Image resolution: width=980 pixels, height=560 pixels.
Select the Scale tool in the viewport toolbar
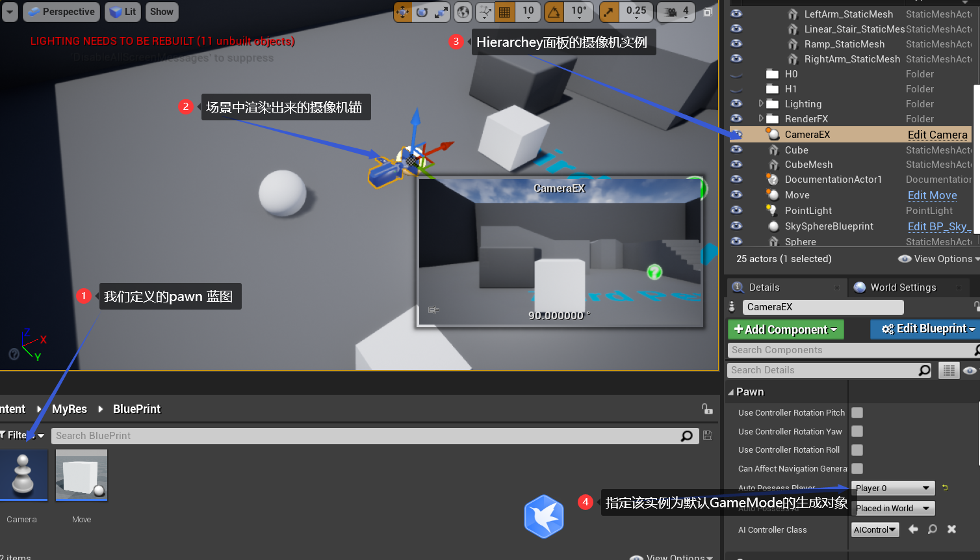tap(440, 12)
